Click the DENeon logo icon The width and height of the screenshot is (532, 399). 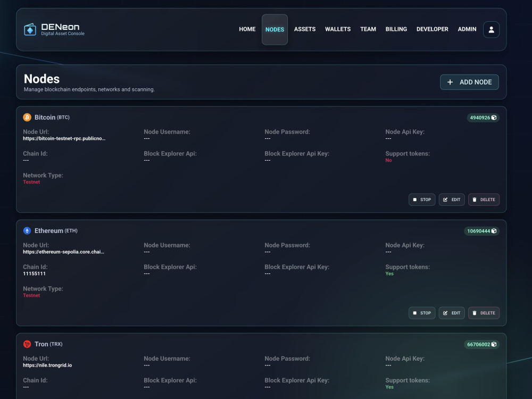30,29
